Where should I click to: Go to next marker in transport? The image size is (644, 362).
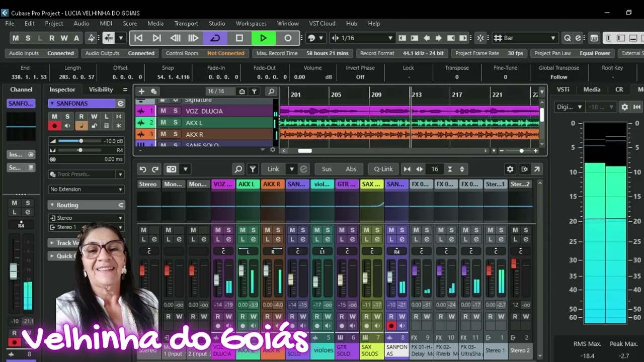tap(156, 38)
